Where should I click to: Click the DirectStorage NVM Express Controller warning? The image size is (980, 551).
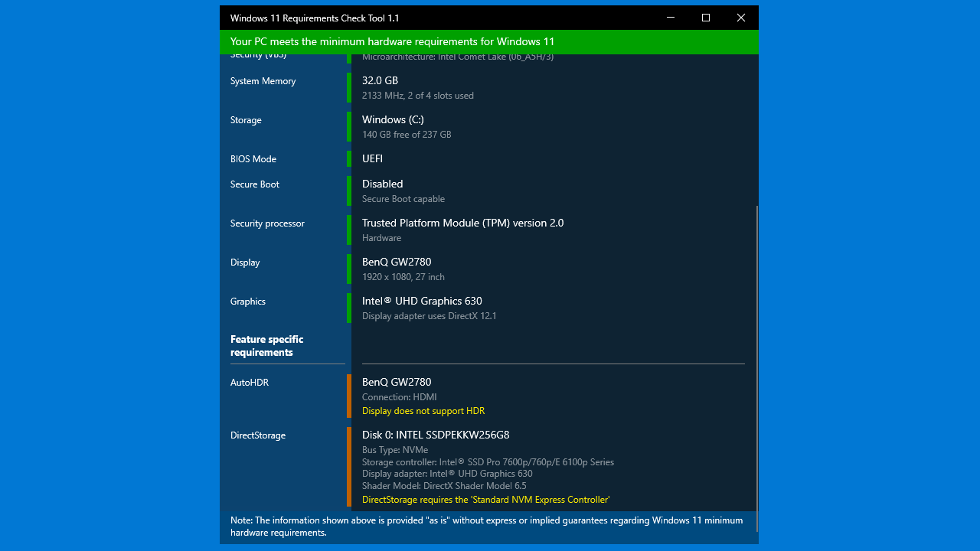[x=486, y=500]
